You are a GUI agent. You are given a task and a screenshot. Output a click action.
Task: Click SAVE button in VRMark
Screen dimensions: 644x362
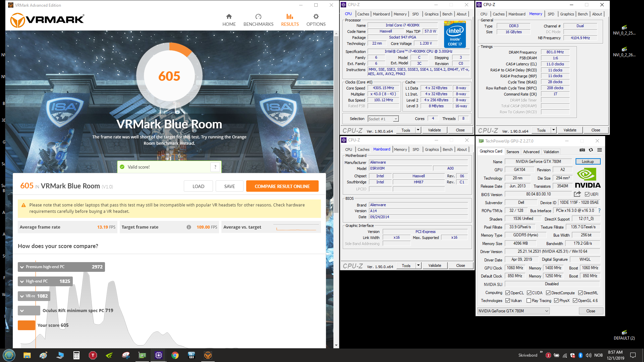229,186
